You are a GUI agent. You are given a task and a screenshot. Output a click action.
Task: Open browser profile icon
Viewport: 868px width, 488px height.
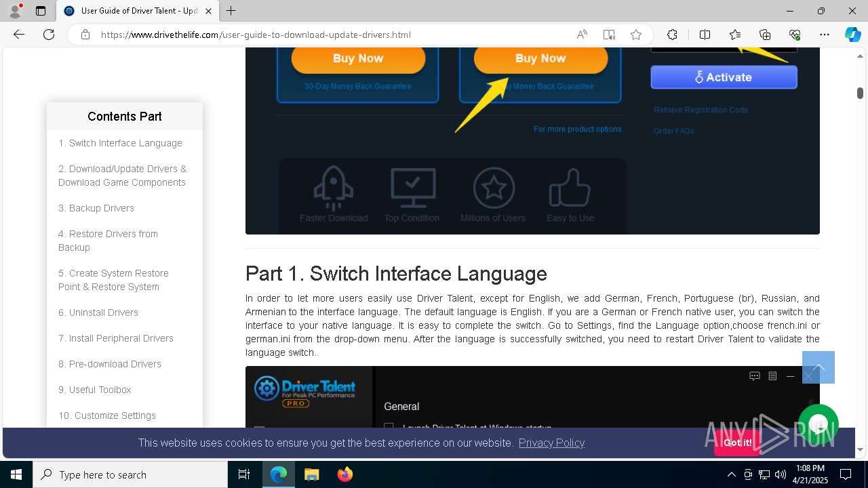tap(15, 11)
